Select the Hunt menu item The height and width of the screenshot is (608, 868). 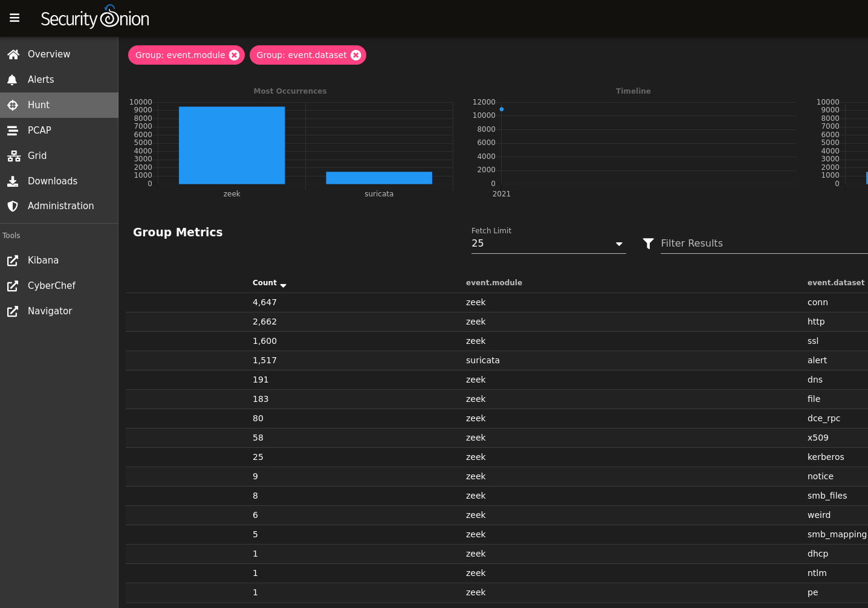point(59,105)
